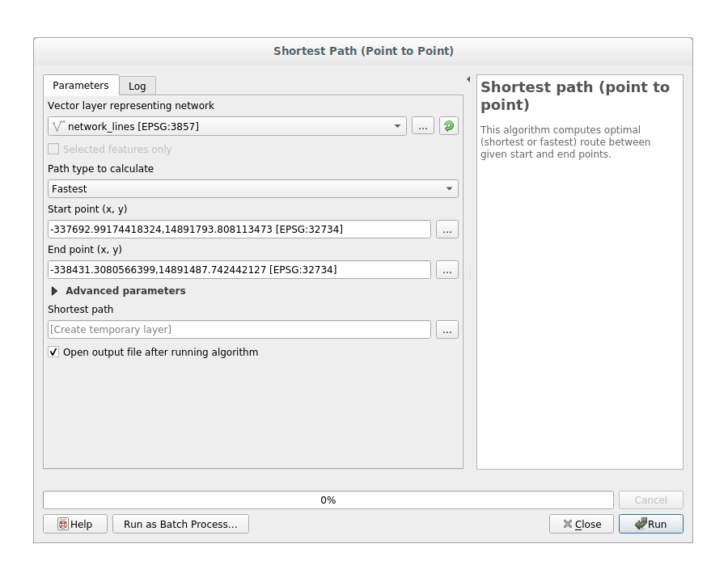The width and height of the screenshot is (728, 582).
Task: Pick start point on map ellipsis button
Action: point(447,230)
